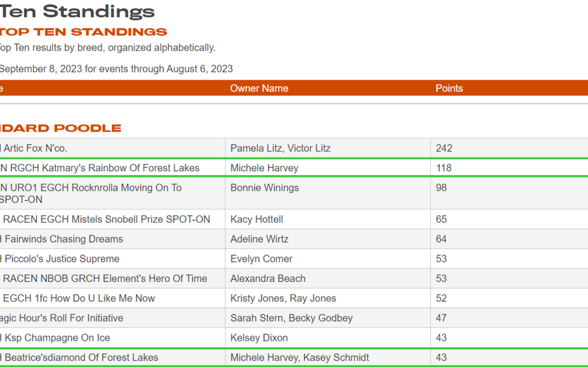Viewport: 588px width, 368px height.
Task: Click the Points column header
Action: click(449, 88)
